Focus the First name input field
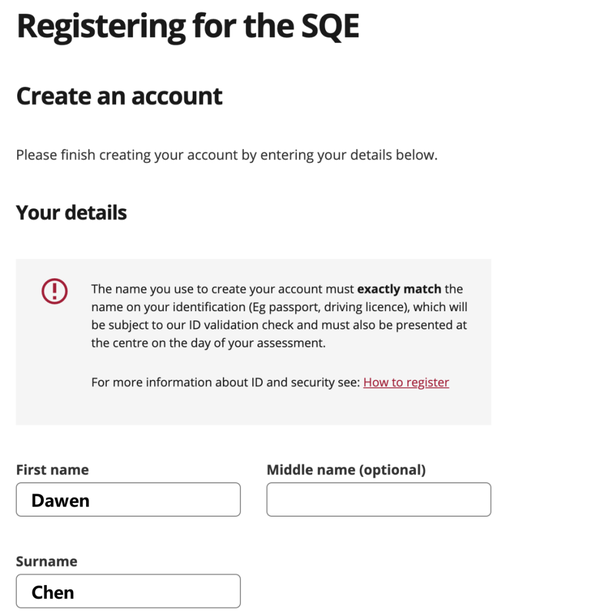This screenshot has height=615, width=600. (x=128, y=500)
